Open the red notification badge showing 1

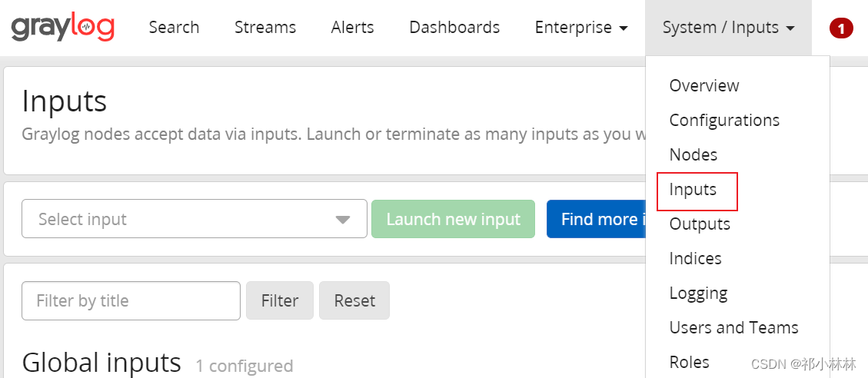[841, 28]
